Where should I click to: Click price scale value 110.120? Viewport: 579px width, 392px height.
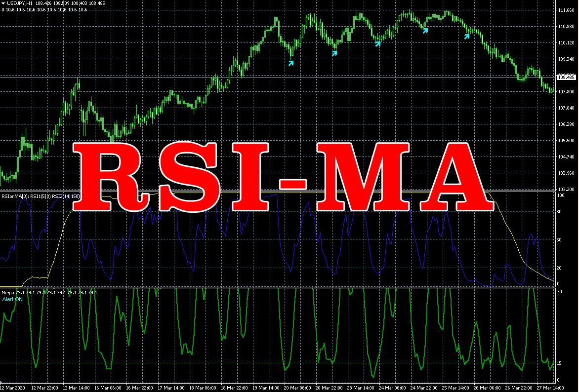pos(566,43)
